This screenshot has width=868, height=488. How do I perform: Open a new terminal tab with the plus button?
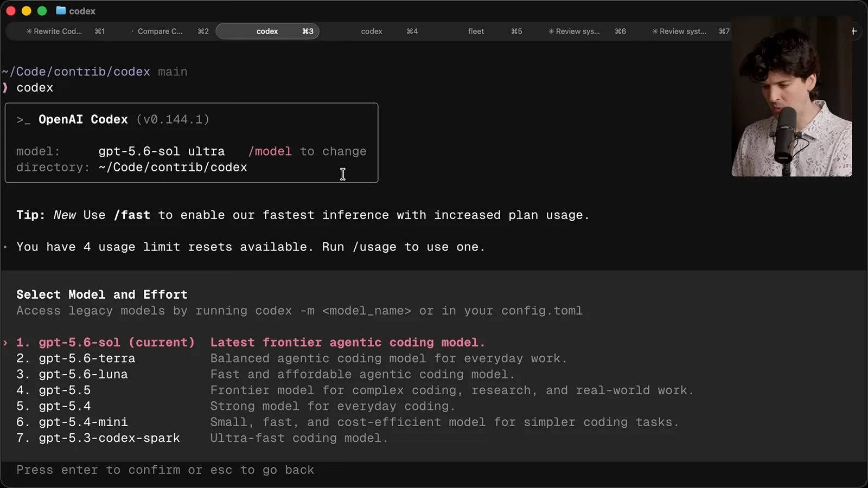(854, 31)
